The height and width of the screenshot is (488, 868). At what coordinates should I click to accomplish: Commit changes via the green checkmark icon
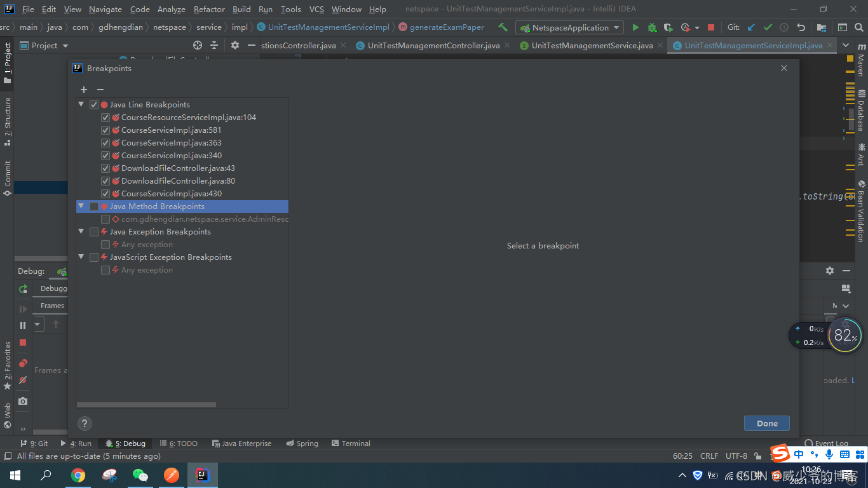(x=767, y=27)
